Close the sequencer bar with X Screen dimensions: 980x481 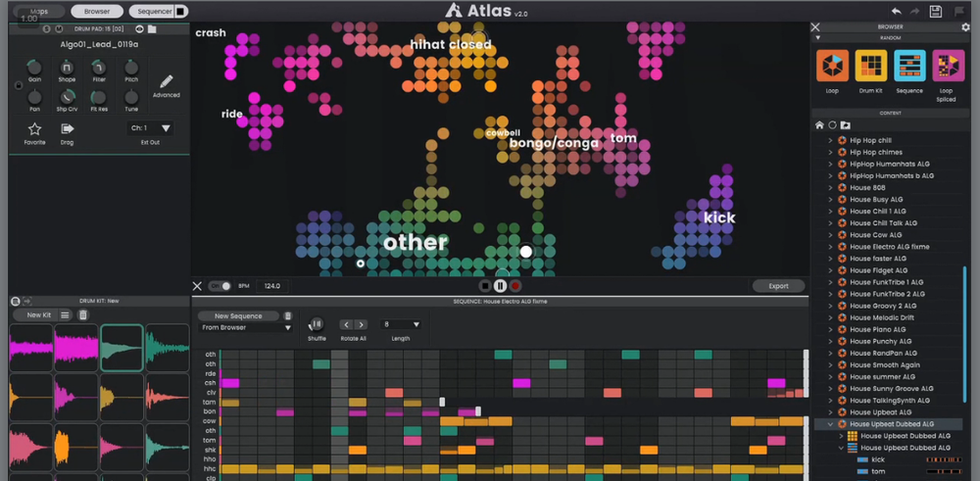pyautogui.click(x=197, y=286)
